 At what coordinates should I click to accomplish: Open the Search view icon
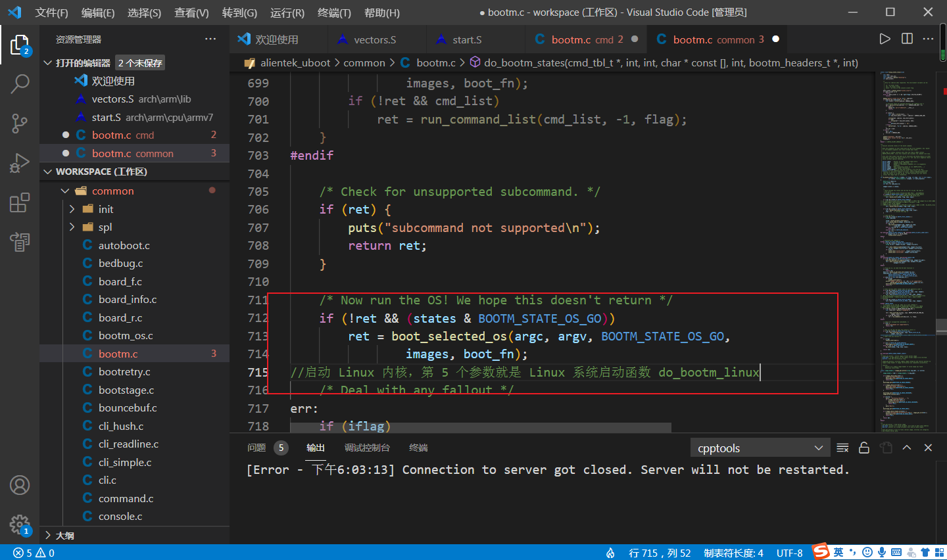20,83
